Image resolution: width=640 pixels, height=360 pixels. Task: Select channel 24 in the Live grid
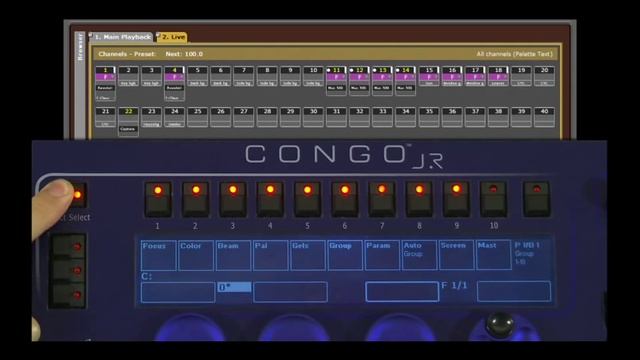coord(174,117)
